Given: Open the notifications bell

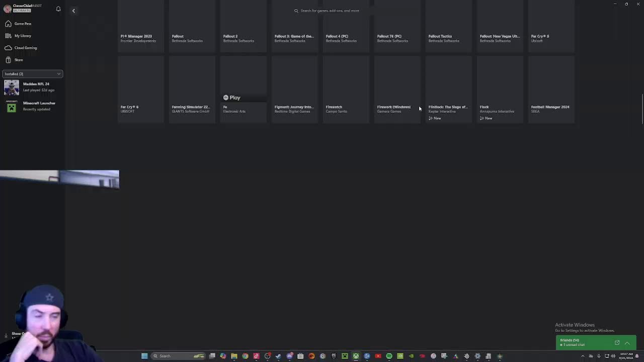Looking at the screenshot, I should [58, 9].
